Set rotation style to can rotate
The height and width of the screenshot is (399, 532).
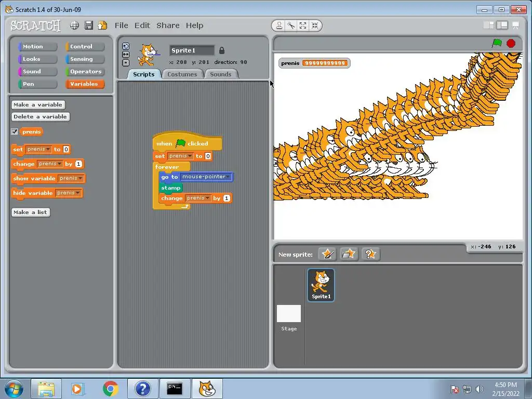tap(126, 46)
